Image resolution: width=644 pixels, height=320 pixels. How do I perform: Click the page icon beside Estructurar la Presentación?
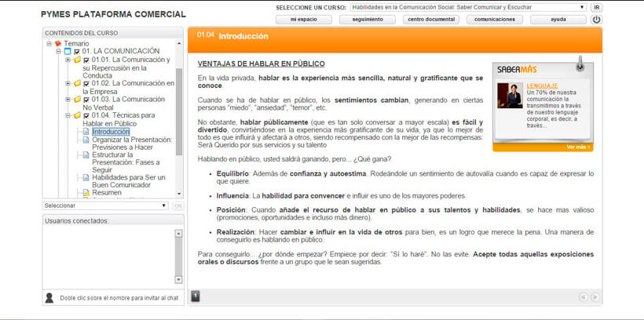click(x=86, y=155)
